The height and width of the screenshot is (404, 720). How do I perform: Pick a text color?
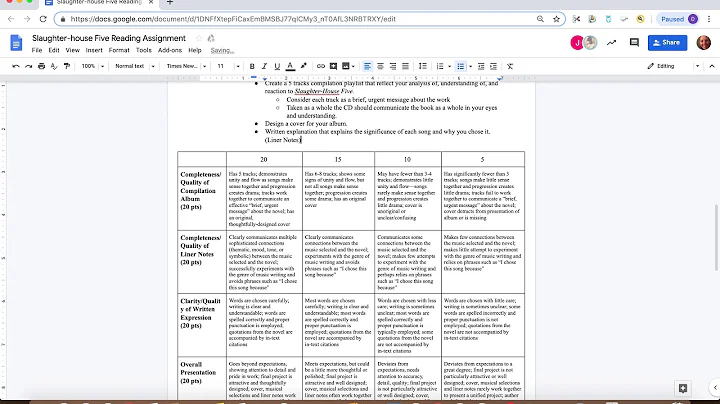[x=290, y=66]
